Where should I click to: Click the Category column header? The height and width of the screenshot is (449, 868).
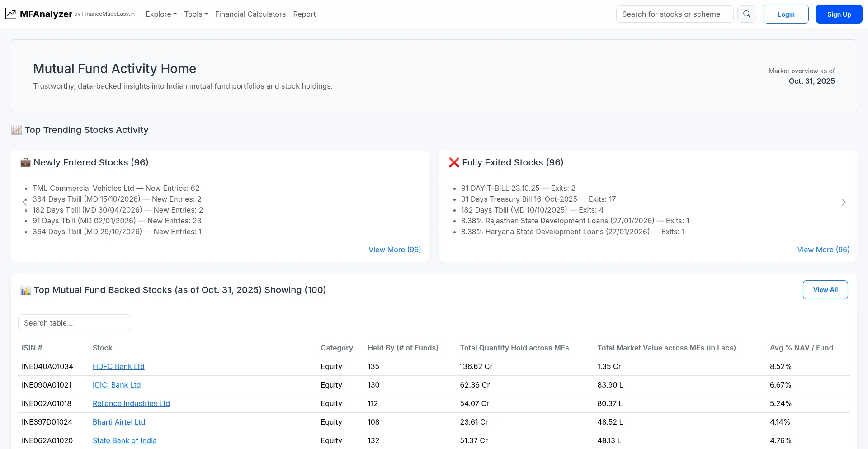(337, 348)
